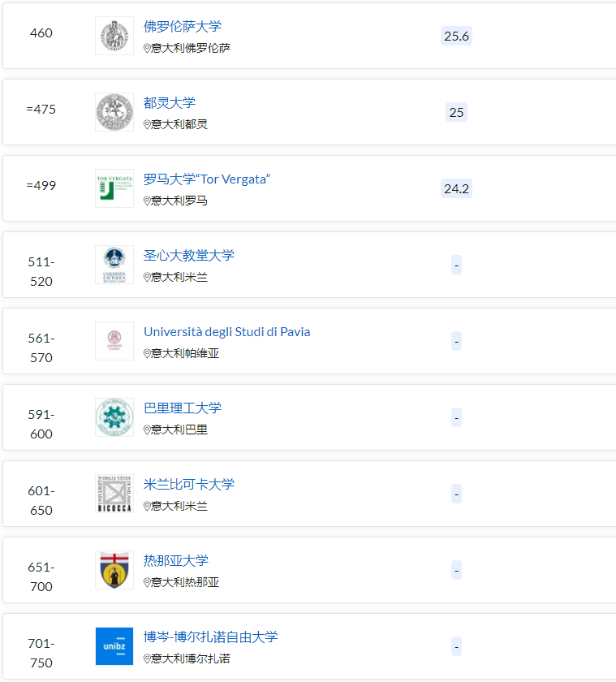Click location pin in 圣心大教堂大学 row

pyautogui.click(x=147, y=277)
